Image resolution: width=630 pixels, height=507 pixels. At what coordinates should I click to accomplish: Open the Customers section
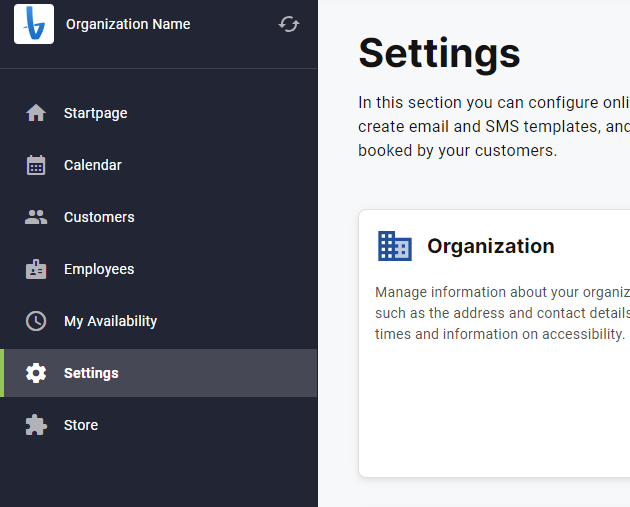pos(159,217)
